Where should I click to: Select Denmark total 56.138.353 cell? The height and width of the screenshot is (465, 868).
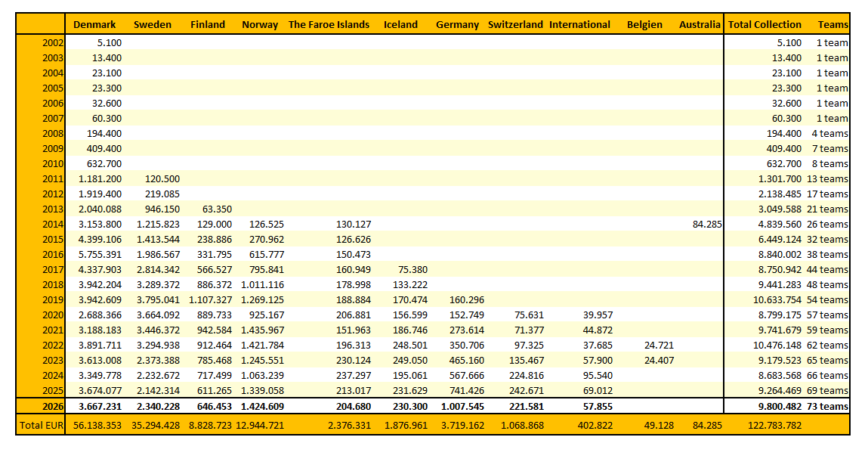pos(97,425)
